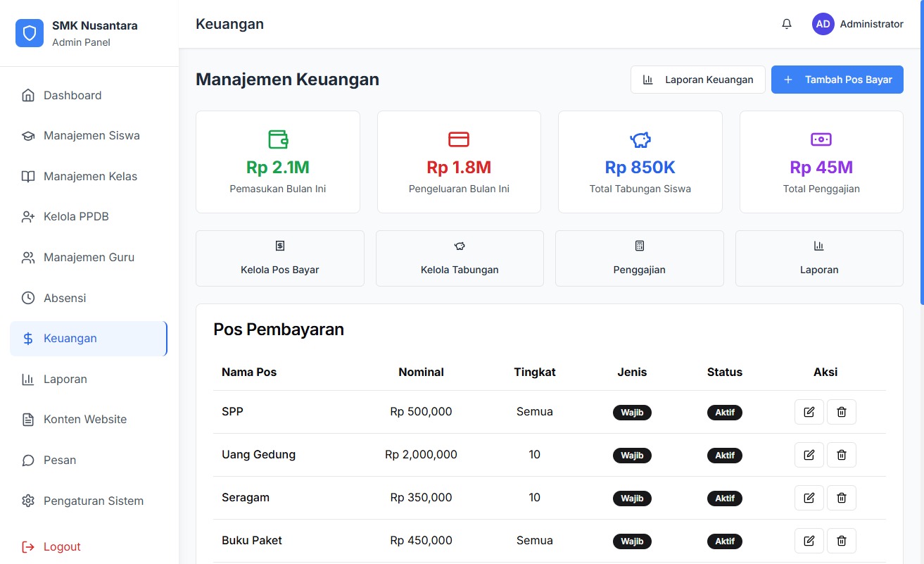The height and width of the screenshot is (564, 924).
Task: Navigate to Absensi page
Action: tap(65, 299)
